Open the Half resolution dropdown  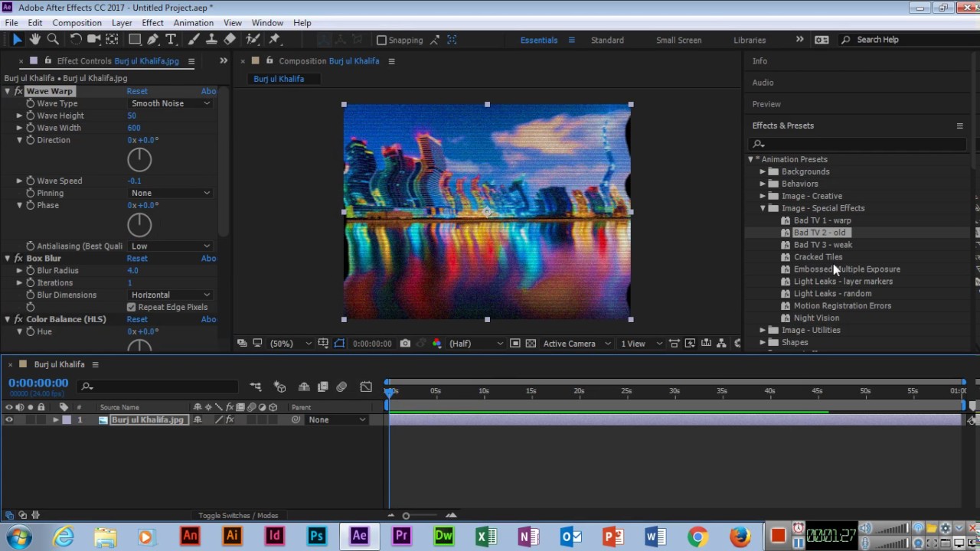pos(475,344)
